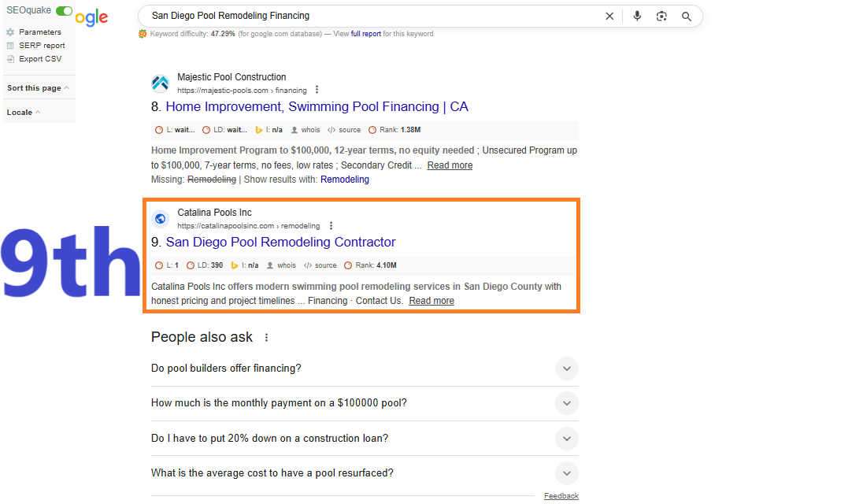Expand Do pool builders offer financing question
The image size is (863, 504).
pos(365,368)
